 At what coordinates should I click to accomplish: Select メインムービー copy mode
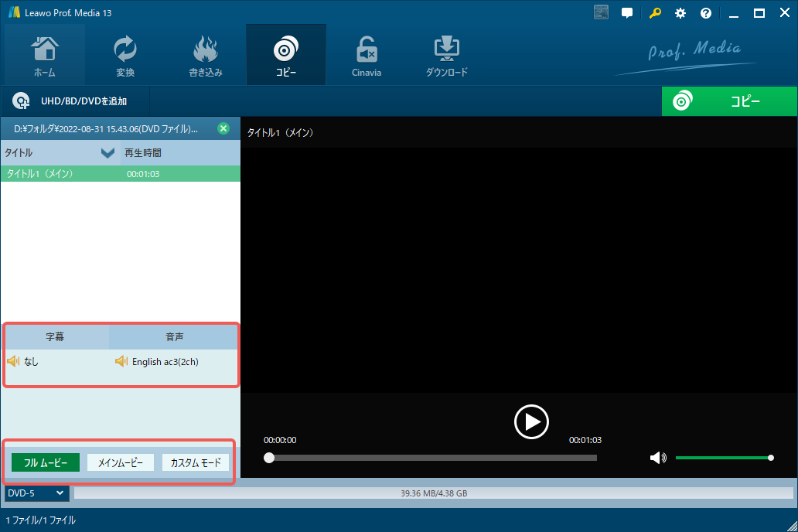(x=121, y=462)
